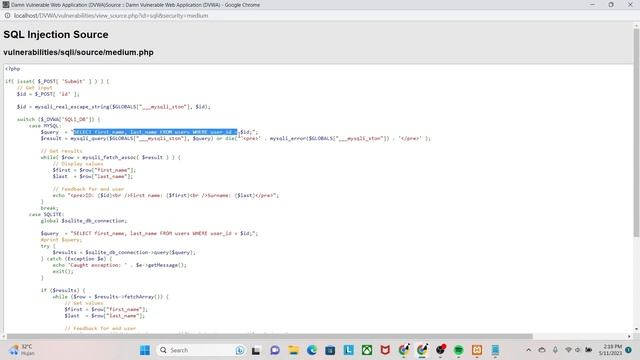Click horizontal scrollbar left arrow
The image size is (640, 360).
tap(3, 336)
